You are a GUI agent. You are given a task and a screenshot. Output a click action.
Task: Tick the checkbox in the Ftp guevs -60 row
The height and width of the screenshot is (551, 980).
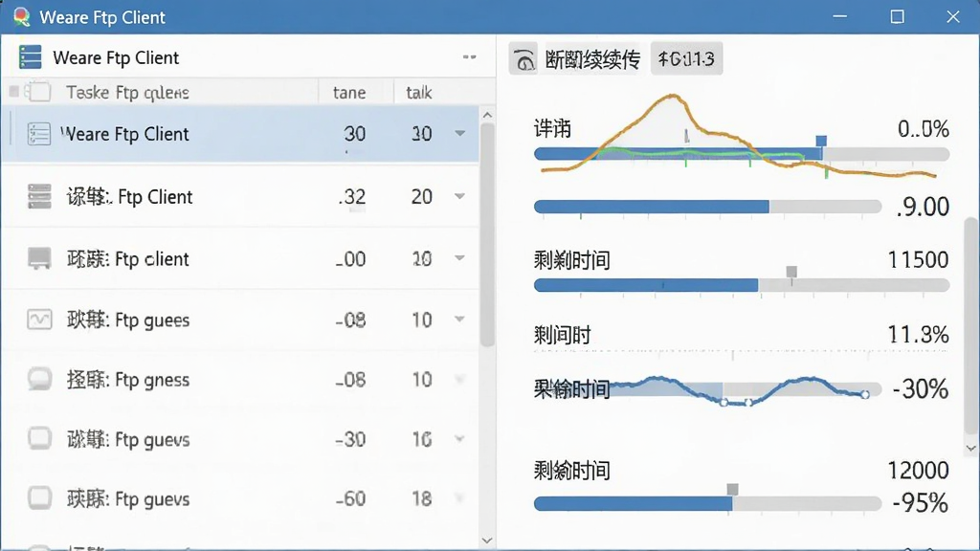39,498
